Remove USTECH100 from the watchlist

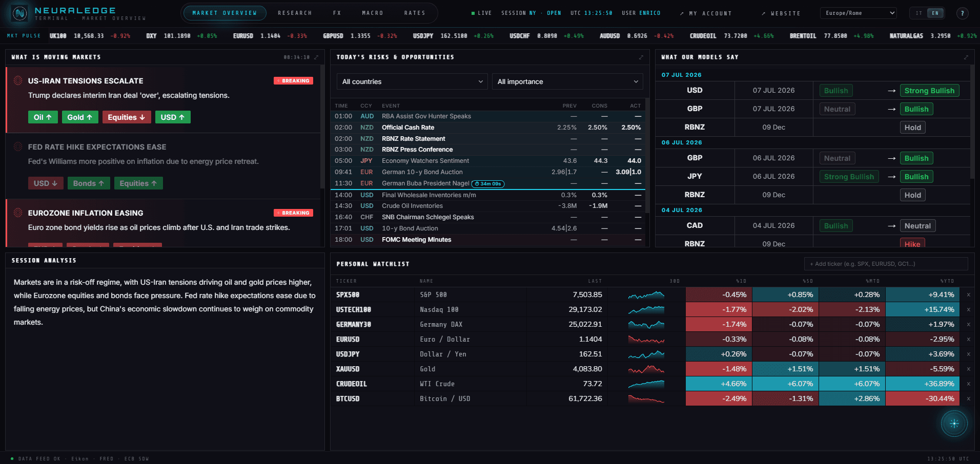[x=968, y=310]
